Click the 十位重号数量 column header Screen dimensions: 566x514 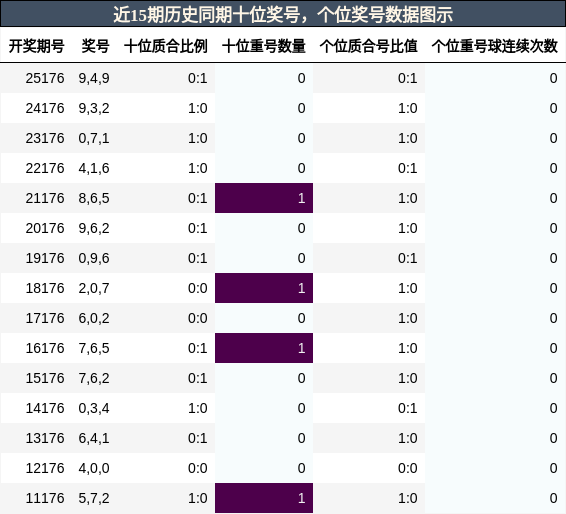point(264,46)
